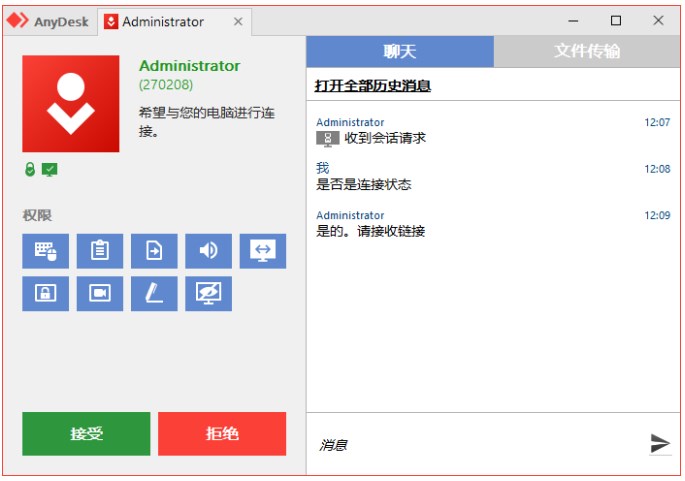Toggle privacy mode permission icon
The image size is (685, 481).
(x=208, y=293)
